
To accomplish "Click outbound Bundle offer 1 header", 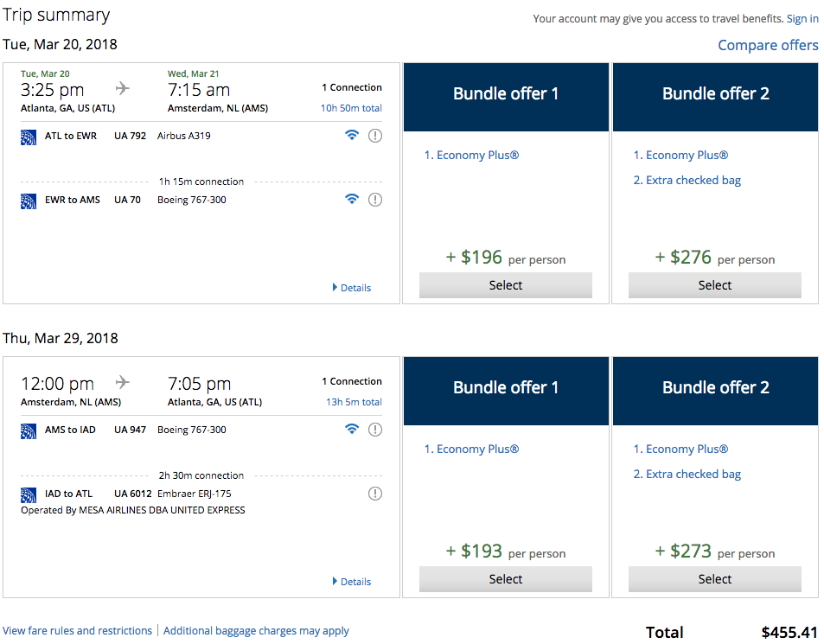I will click(506, 97).
